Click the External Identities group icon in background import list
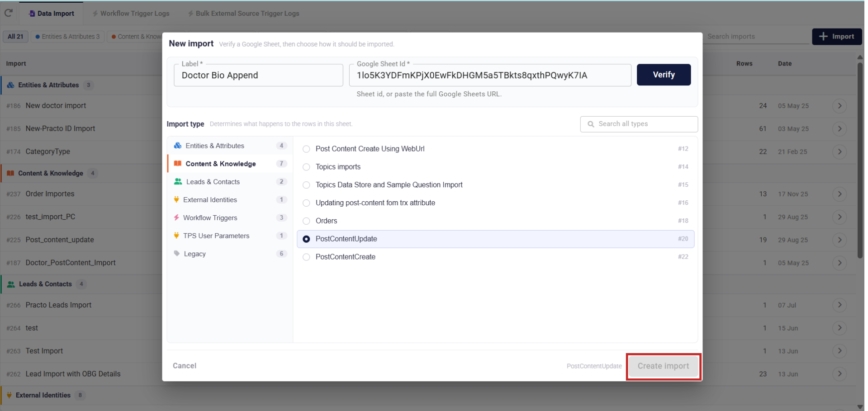This screenshot has width=868, height=411. [9, 395]
